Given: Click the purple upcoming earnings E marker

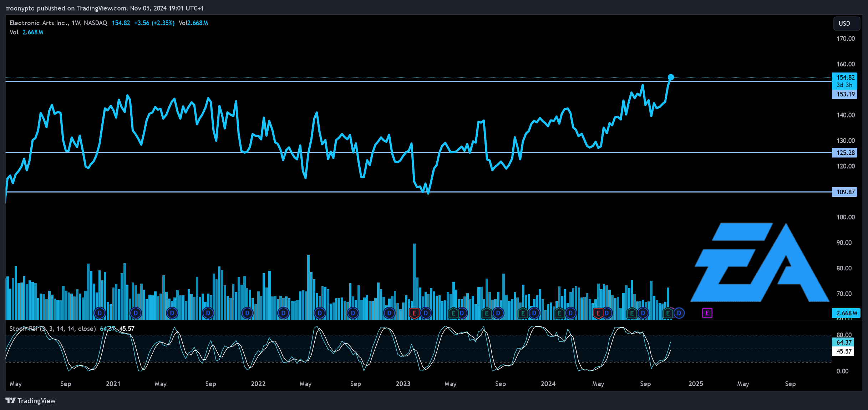Looking at the screenshot, I should 707,313.
